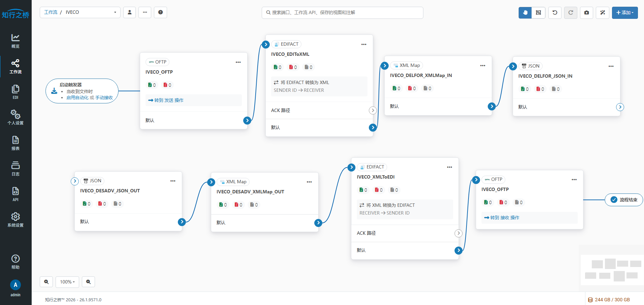
Task: Click the 流程结束 end node
Action: pyautogui.click(x=624, y=200)
